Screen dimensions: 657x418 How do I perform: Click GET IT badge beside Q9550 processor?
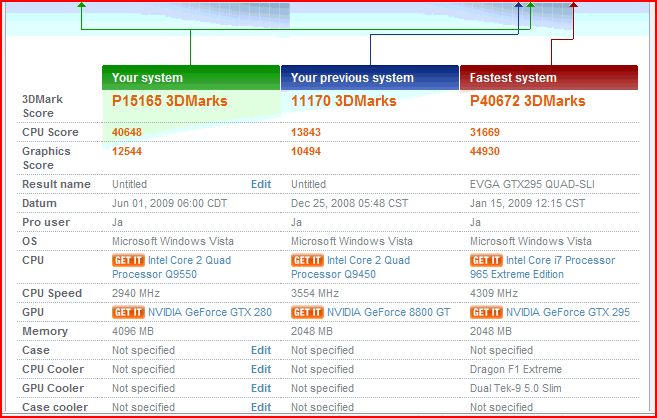(128, 260)
